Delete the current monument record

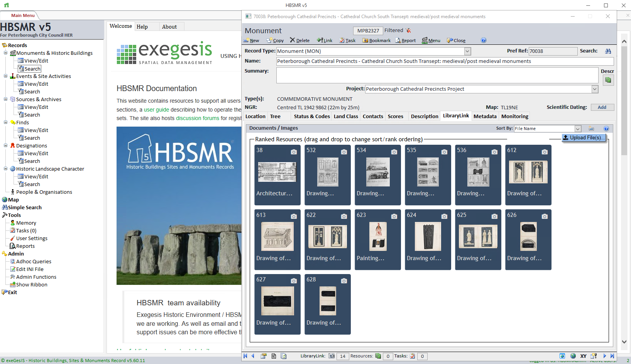pos(300,41)
